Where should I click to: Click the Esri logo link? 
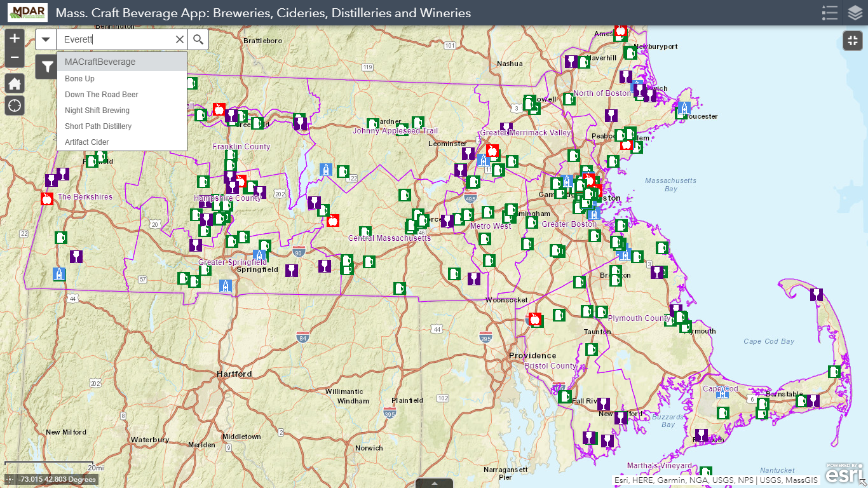tap(843, 474)
